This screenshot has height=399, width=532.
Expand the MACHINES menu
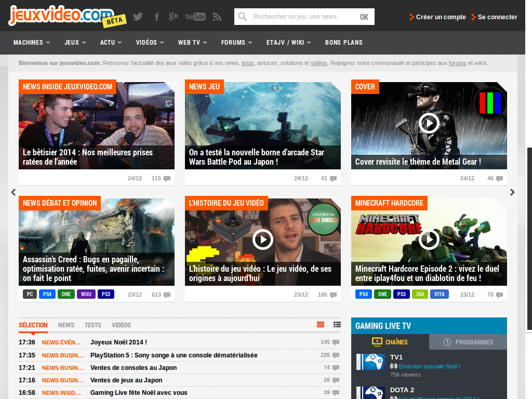tap(32, 43)
